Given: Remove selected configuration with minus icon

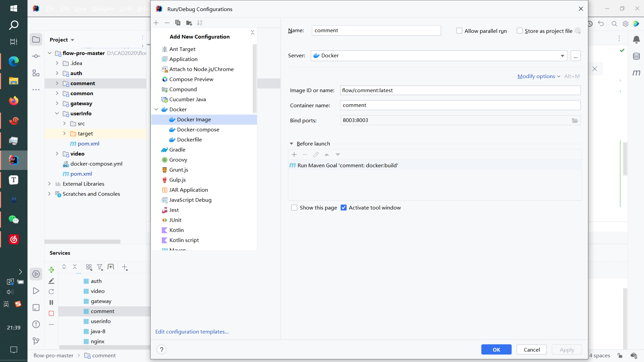Looking at the screenshot, I should coord(167,23).
